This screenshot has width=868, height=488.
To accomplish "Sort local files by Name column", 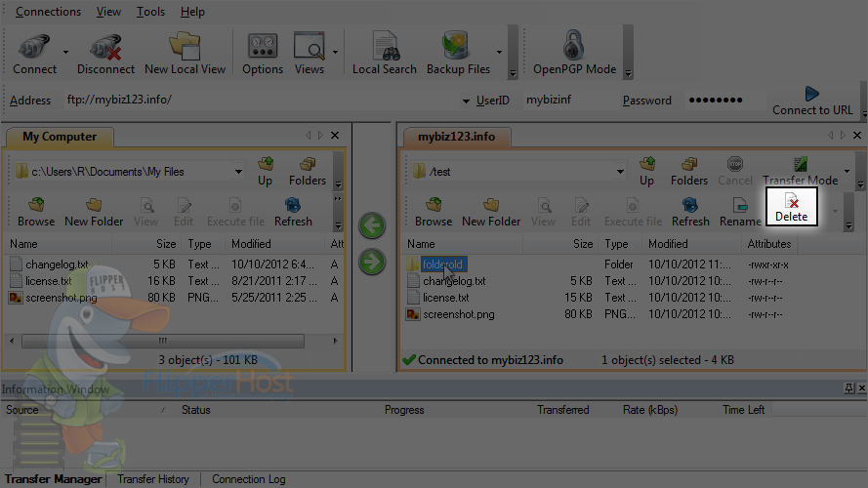I will tap(60, 244).
